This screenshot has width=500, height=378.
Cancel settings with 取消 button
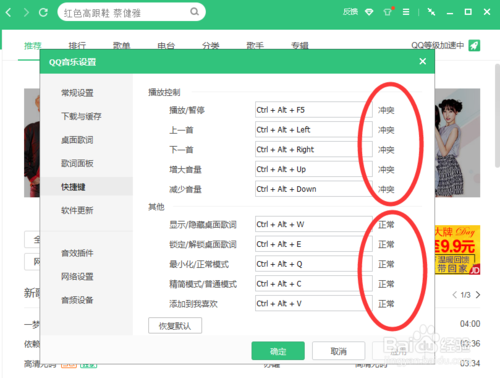(339, 351)
